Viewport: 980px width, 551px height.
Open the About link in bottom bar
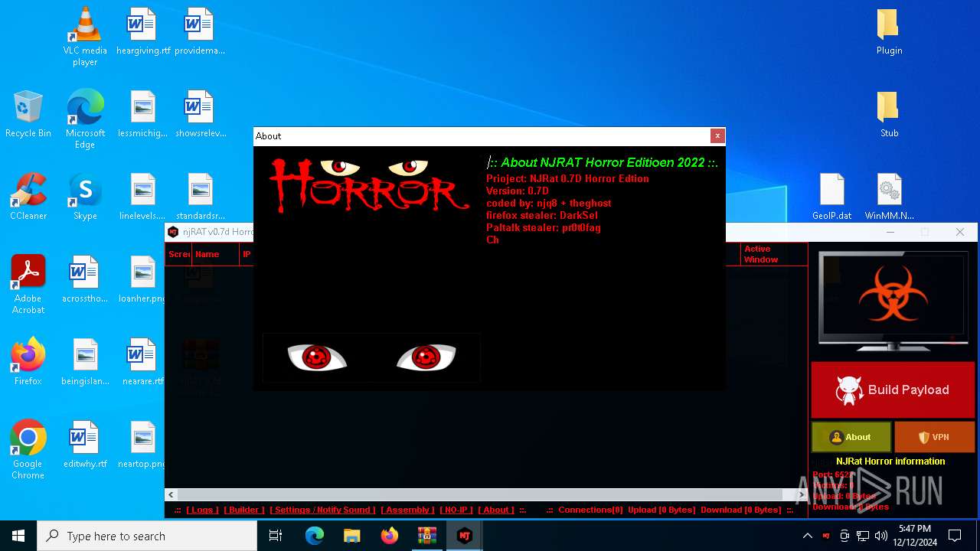tap(496, 510)
